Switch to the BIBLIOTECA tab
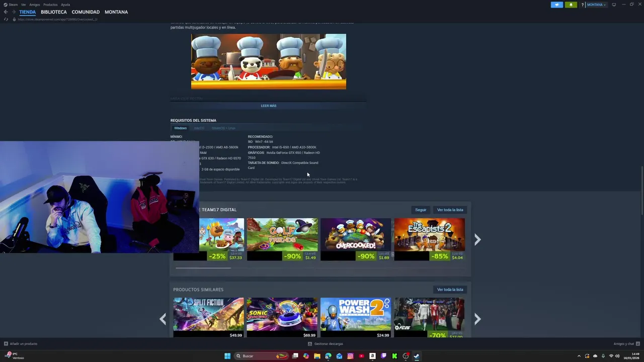This screenshot has height=362, width=644. click(53, 12)
